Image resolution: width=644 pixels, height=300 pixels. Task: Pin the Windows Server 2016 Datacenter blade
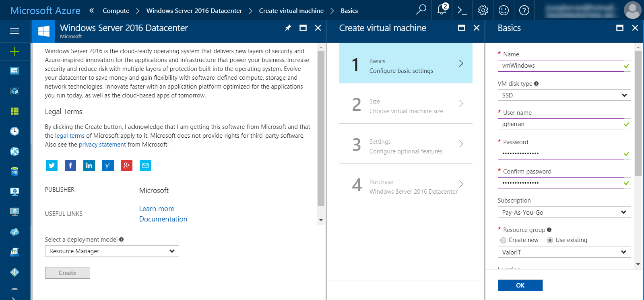coord(288,28)
